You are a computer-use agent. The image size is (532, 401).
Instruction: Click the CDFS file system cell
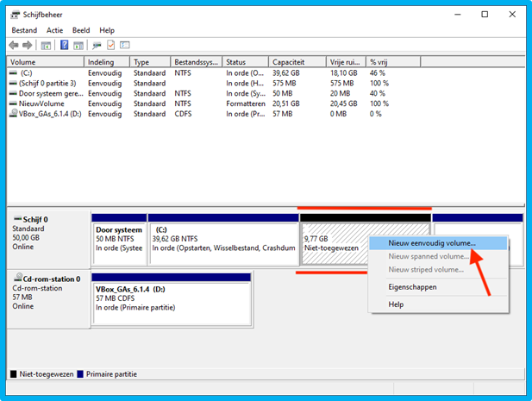pyautogui.click(x=183, y=114)
